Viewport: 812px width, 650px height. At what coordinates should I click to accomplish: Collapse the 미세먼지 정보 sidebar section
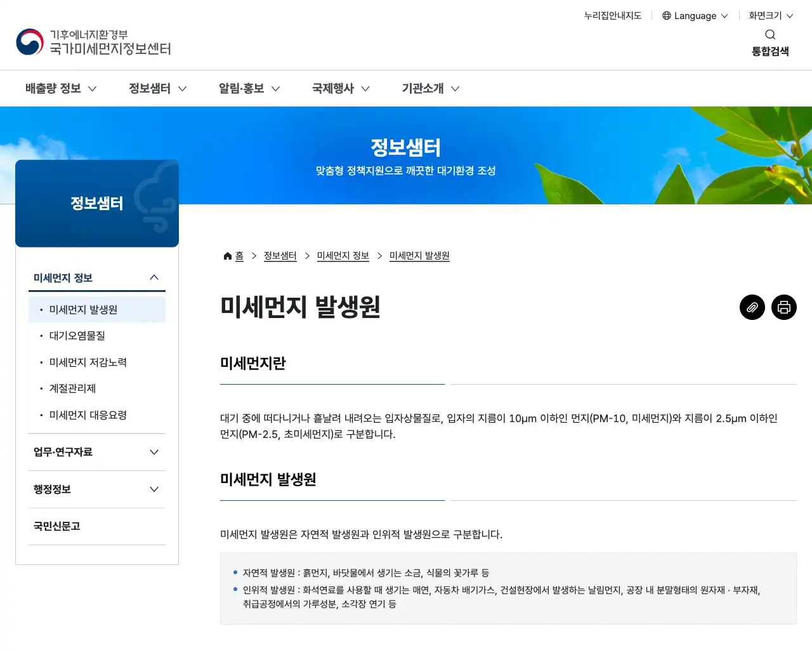pyautogui.click(x=97, y=278)
